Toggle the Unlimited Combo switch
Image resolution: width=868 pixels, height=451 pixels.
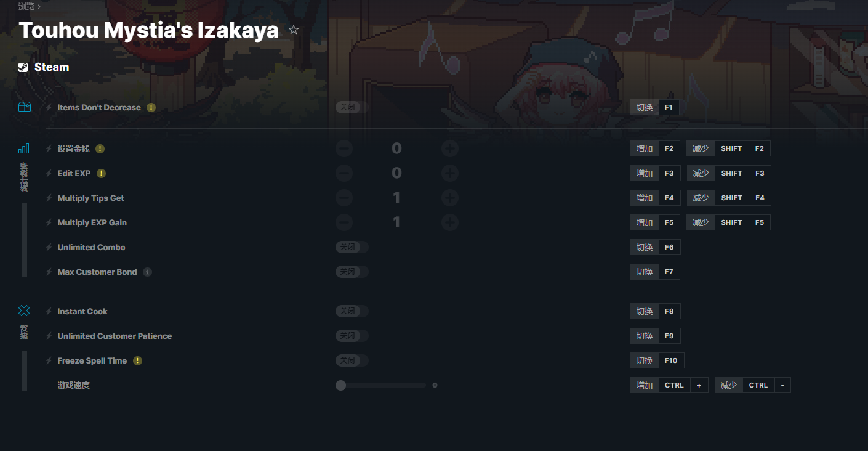[x=352, y=247]
